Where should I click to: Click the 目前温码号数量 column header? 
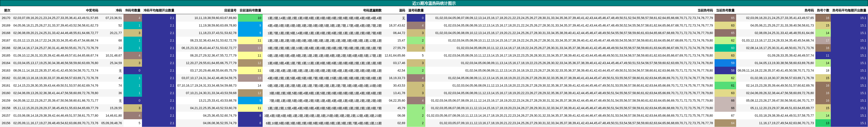[x=250, y=10]
